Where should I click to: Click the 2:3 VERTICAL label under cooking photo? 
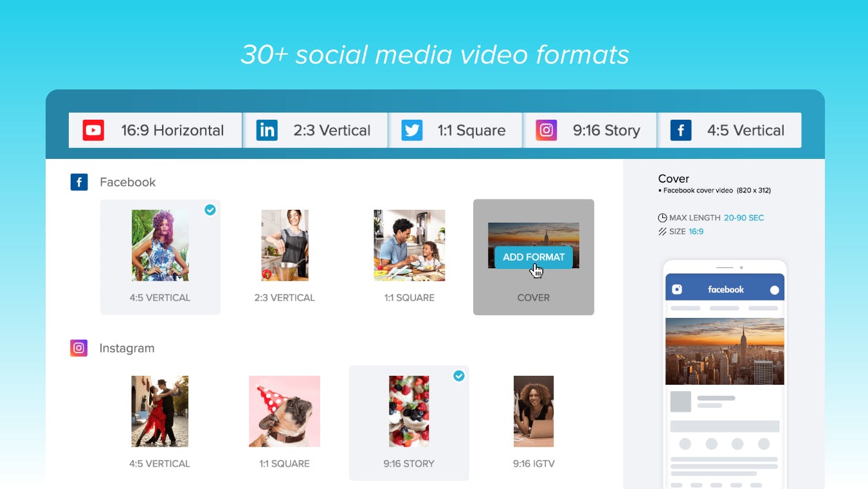pyautogui.click(x=285, y=298)
